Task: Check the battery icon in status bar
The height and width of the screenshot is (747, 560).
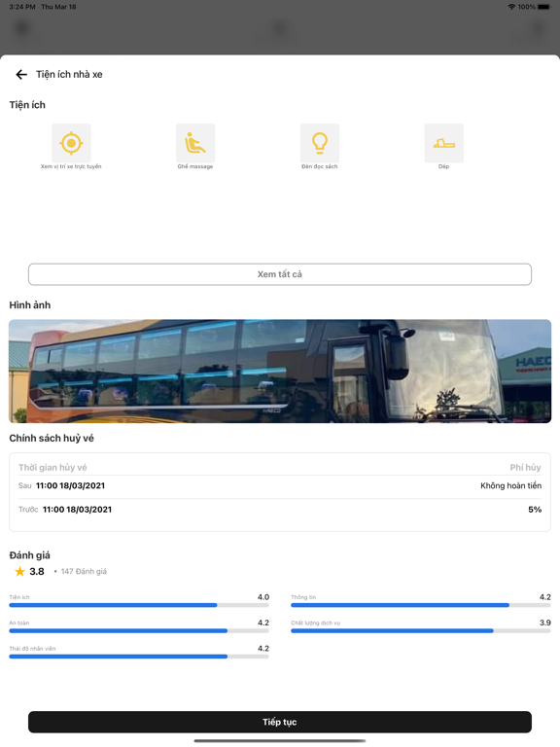Action: (544, 7)
